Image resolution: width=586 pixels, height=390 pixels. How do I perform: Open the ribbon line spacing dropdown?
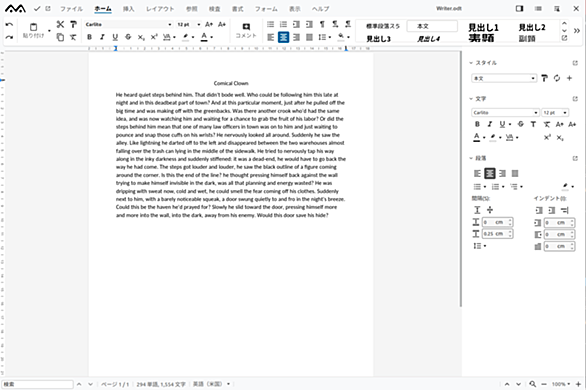pyautogui.click(x=330, y=37)
